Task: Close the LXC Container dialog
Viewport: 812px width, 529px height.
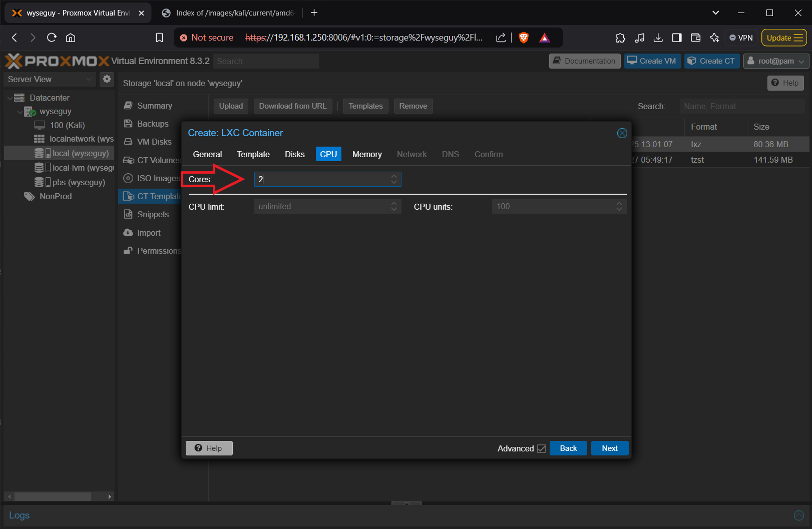Action: tap(622, 133)
